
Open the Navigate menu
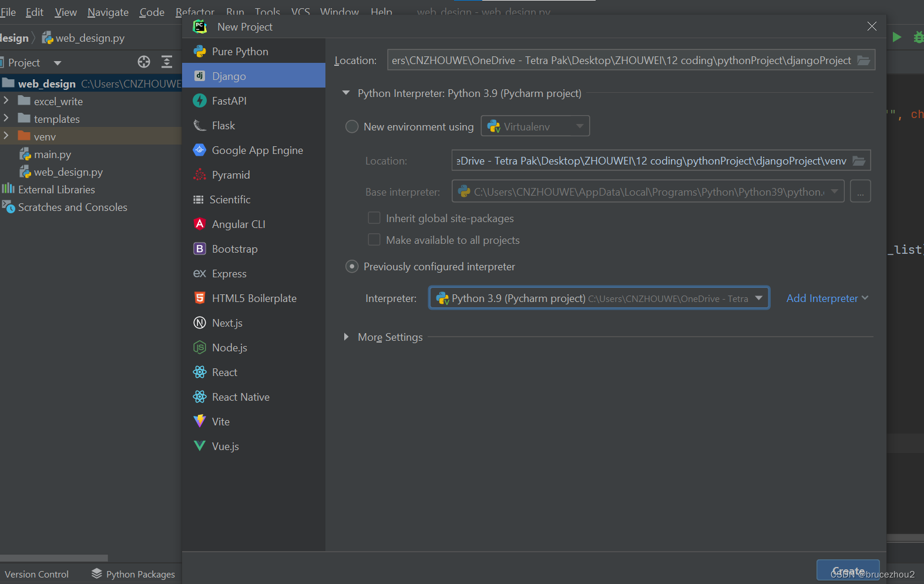point(108,12)
